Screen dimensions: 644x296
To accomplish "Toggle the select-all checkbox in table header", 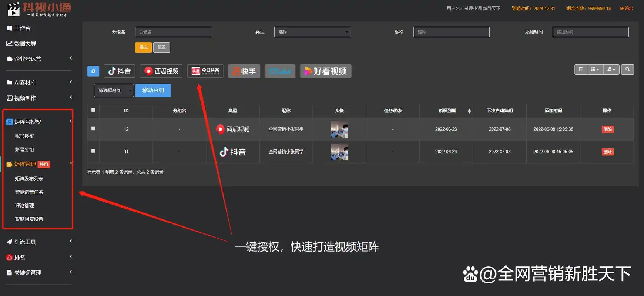I will [93, 110].
